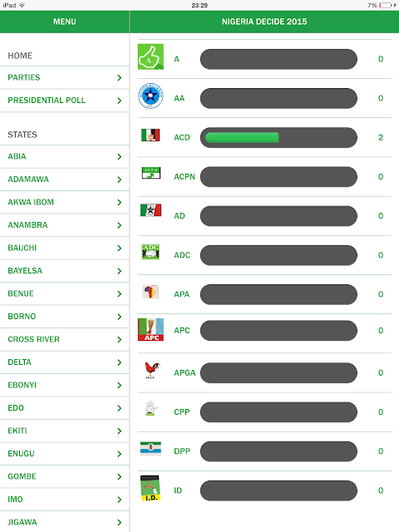Click the I.D. party tap logo
Screen dimensions: 399x532
pos(150,488)
